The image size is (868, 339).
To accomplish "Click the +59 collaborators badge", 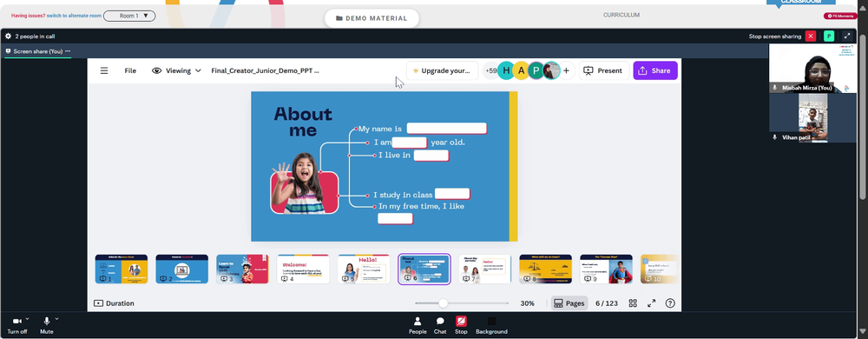I will click(490, 71).
